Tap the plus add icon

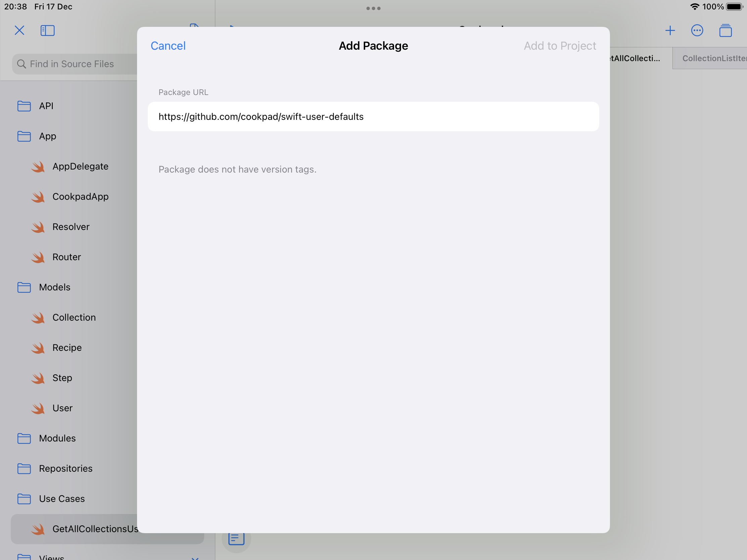click(x=670, y=31)
